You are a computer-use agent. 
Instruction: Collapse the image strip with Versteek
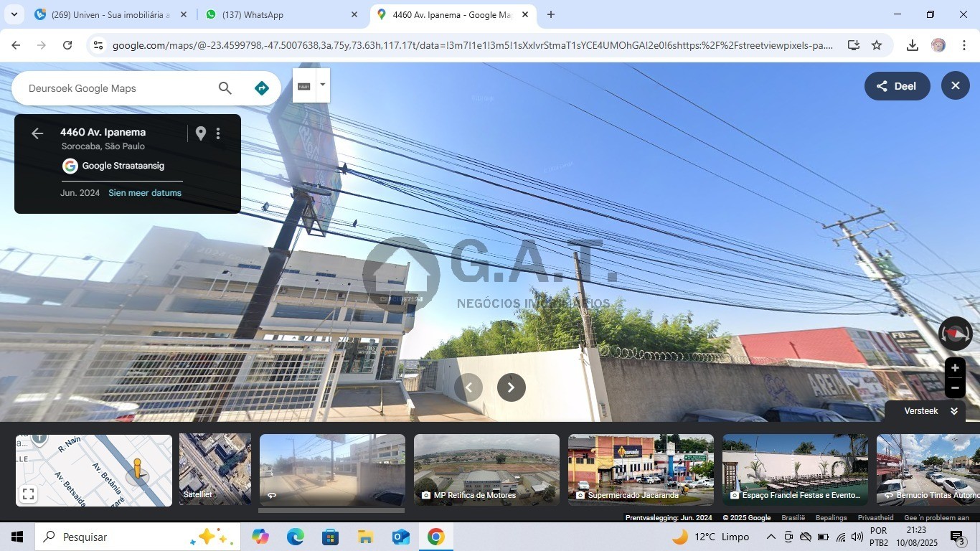point(930,411)
